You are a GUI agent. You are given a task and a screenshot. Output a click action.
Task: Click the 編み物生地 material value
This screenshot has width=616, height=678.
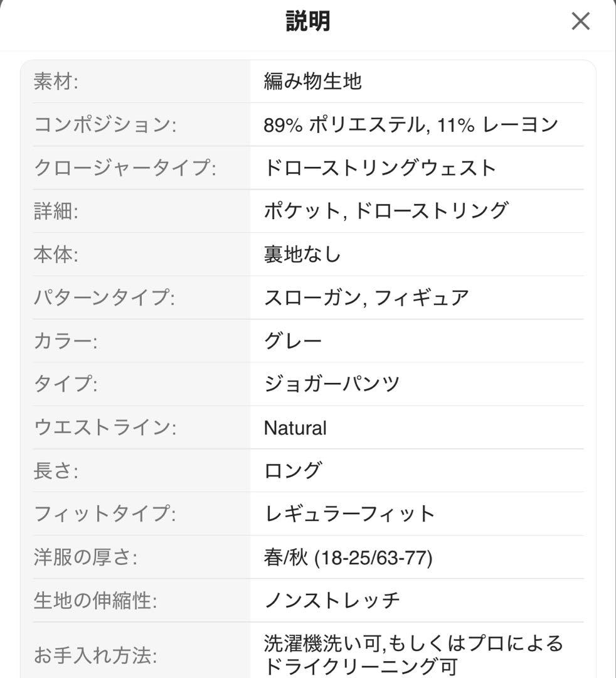coord(313,81)
